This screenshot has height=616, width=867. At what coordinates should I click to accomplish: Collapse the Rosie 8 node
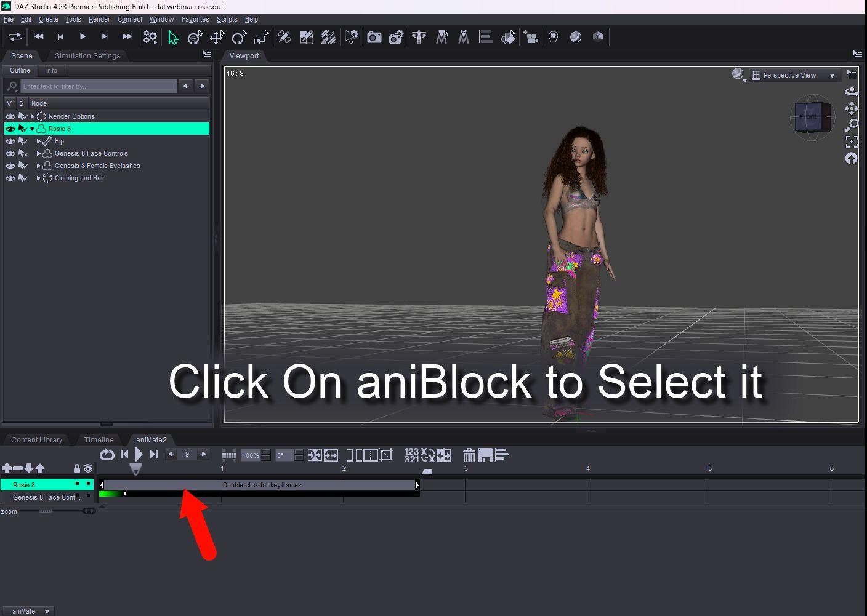click(33, 129)
